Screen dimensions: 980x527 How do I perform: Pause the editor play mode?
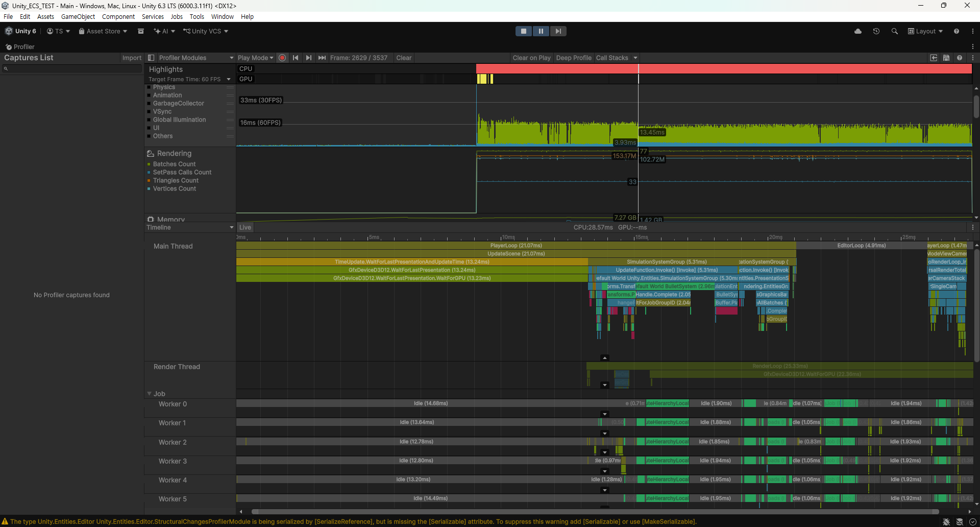click(x=541, y=31)
